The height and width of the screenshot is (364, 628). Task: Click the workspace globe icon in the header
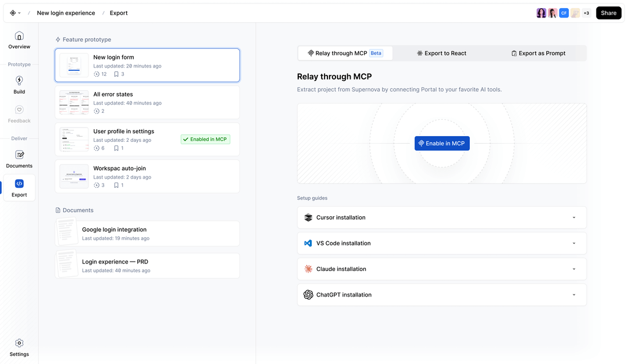pos(13,12)
